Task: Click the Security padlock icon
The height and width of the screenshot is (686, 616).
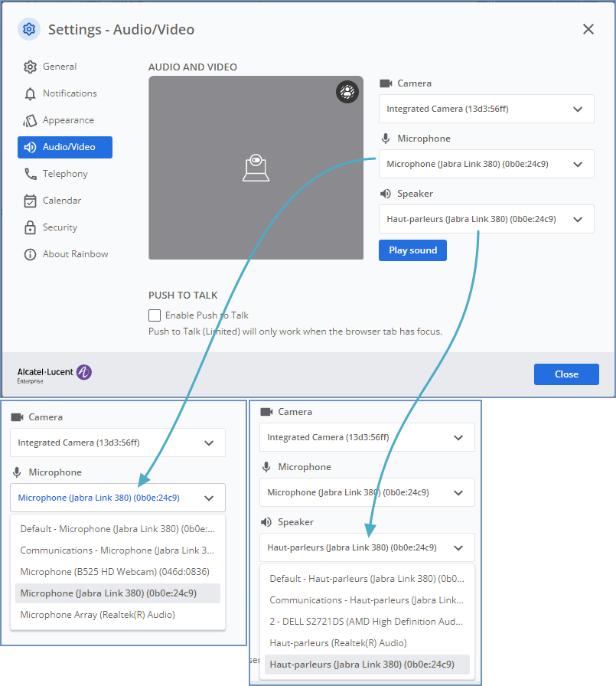Action: point(30,227)
